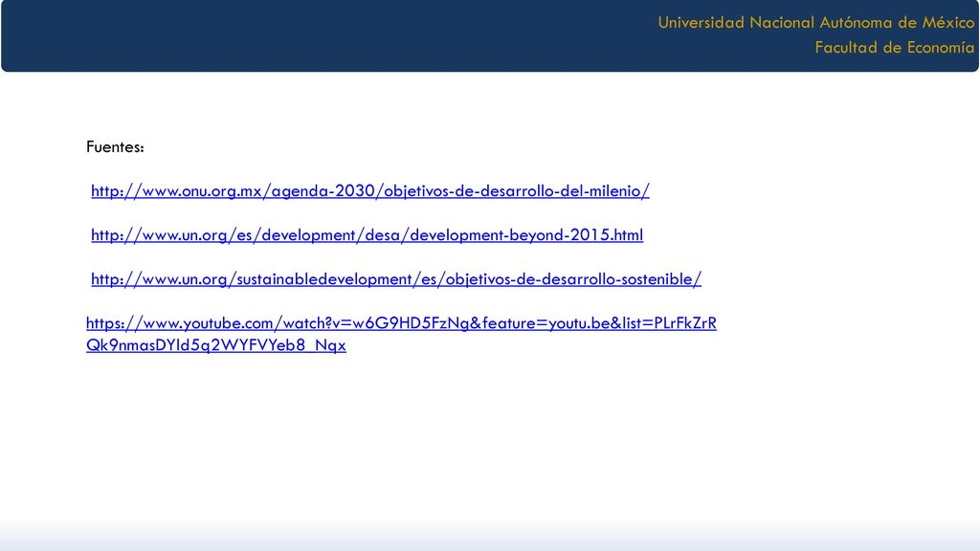Open the sustainabledevelopment objetivos-de-desarrollo-sostenible link
Screen dimensions: 980x551
[x=396, y=279]
